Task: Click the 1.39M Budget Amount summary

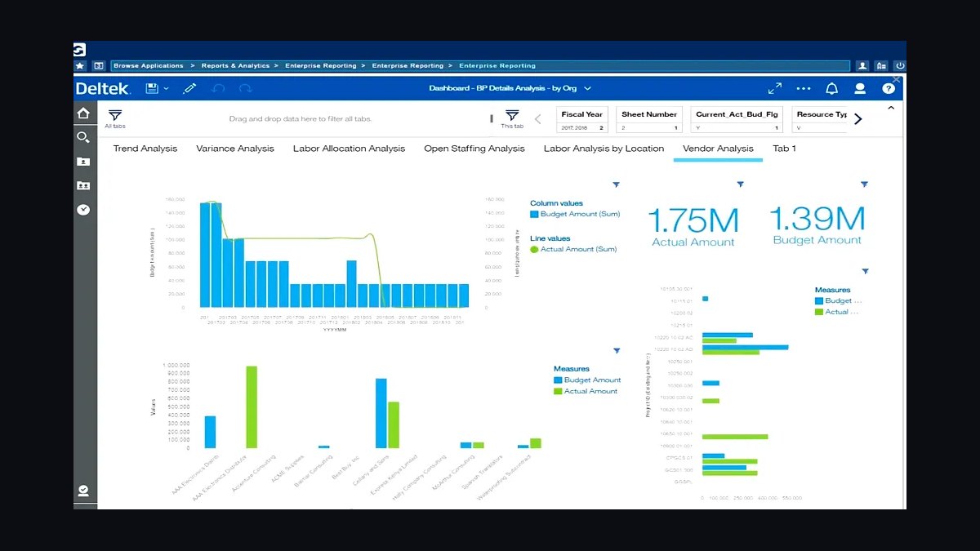Action: (x=817, y=225)
